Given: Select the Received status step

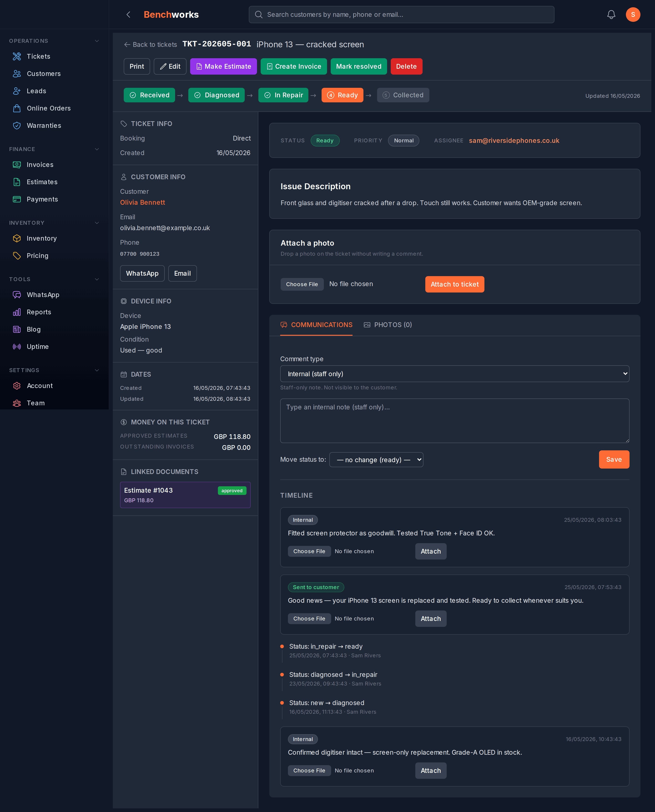Looking at the screenshot, I should pos(149,96).
